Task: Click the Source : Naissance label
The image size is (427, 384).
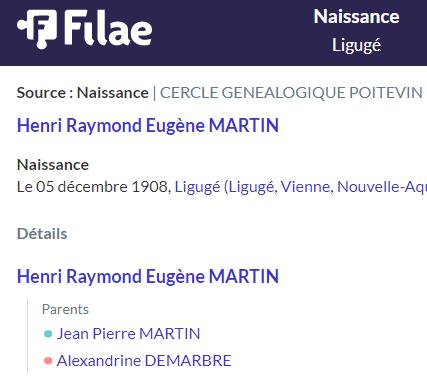Action: click(83, 93)
